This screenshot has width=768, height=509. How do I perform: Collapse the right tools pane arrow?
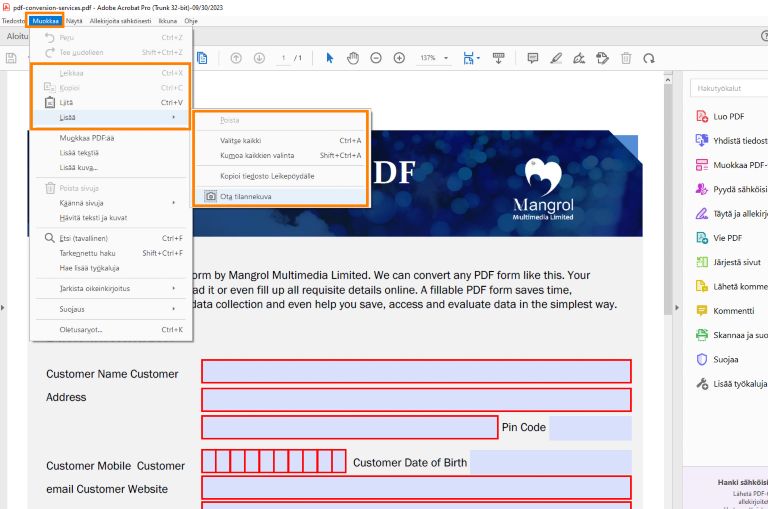pyautogui.click(x=677, y=308)
